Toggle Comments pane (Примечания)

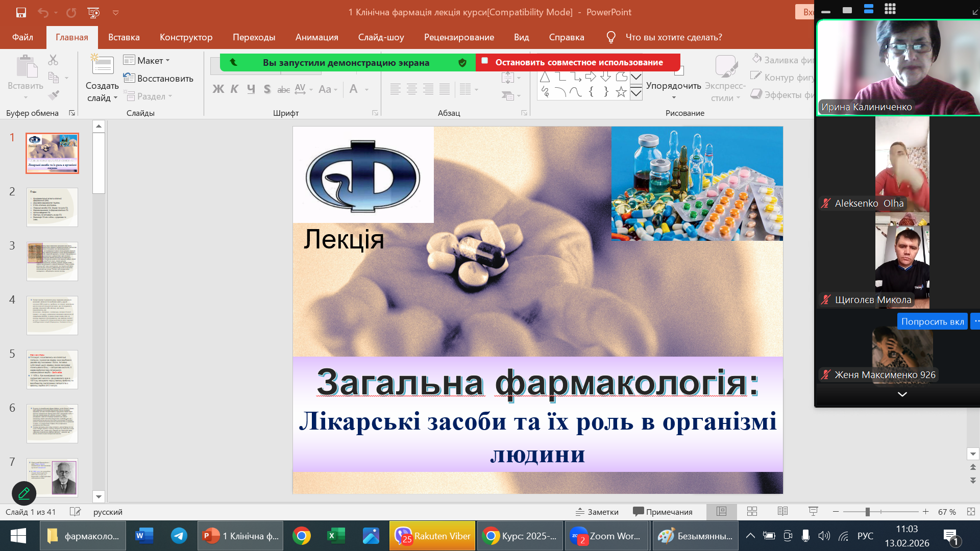point(663,512)
